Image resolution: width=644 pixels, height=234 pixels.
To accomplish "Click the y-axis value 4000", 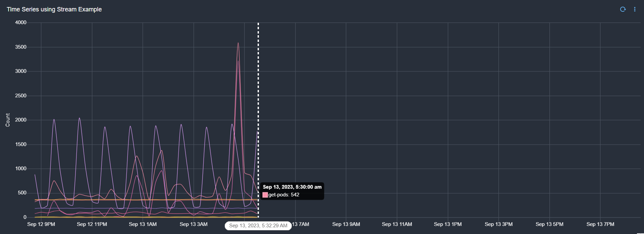I will point(21,22).
